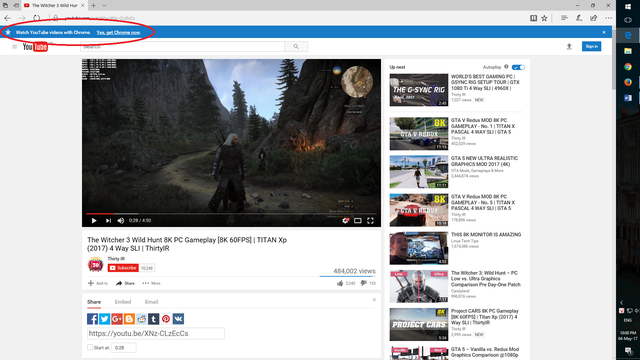Open G-SYNC RIG setup tour thumbnail

(x=418, y=90)
